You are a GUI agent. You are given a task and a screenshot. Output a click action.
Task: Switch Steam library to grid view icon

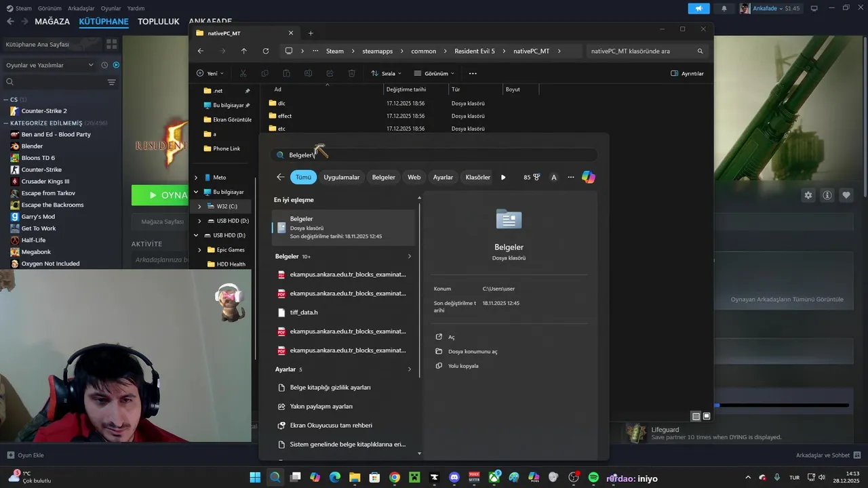[x=112, y=44]
